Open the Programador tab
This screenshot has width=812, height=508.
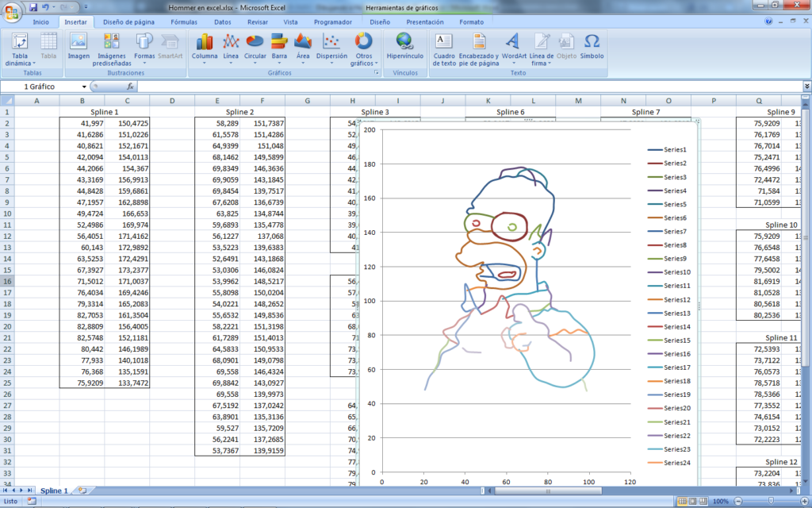[333, 22]
